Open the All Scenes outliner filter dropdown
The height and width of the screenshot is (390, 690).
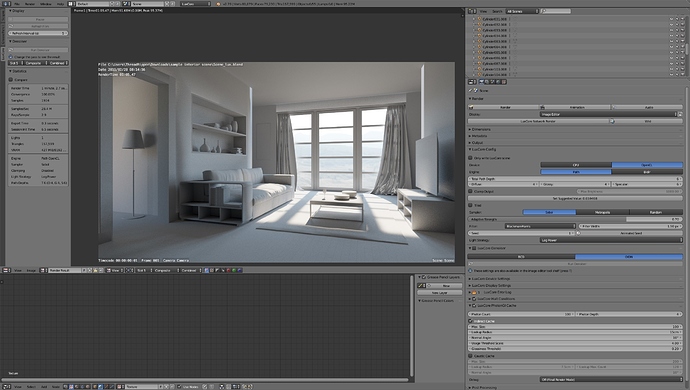coord(522,11)
